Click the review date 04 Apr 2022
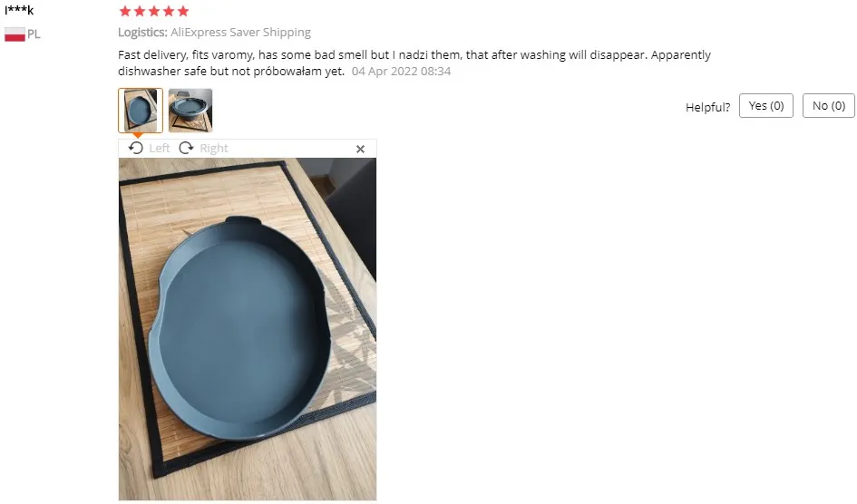The height and width of the screenshot is (504, 857). pos(401,72)
